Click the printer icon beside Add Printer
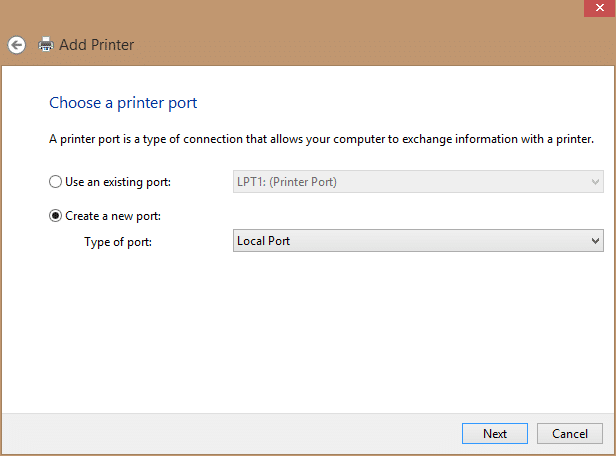The width and height of the screenshot is (616, 456). (x=45, y=45)
